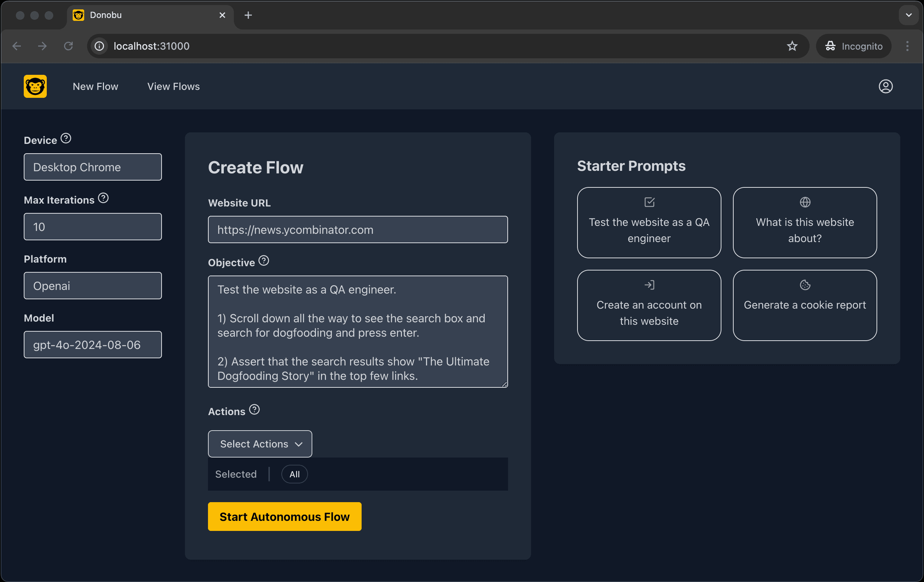Click Start Autonomous Flow button
924x582 pixels.
click(x=284, y=517)
